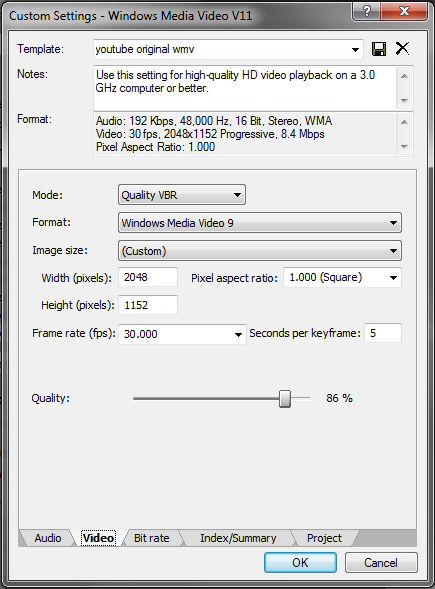
Task: Switch to the Audio tab
Action: click(48, 538)
